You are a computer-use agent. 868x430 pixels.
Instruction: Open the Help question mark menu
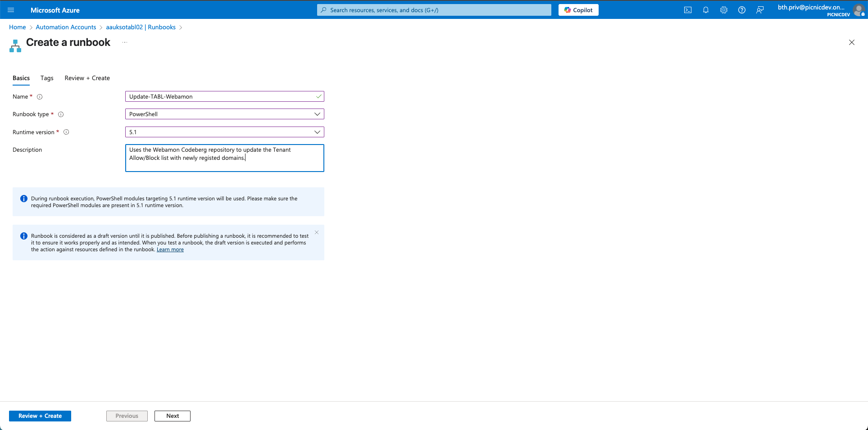742,10
